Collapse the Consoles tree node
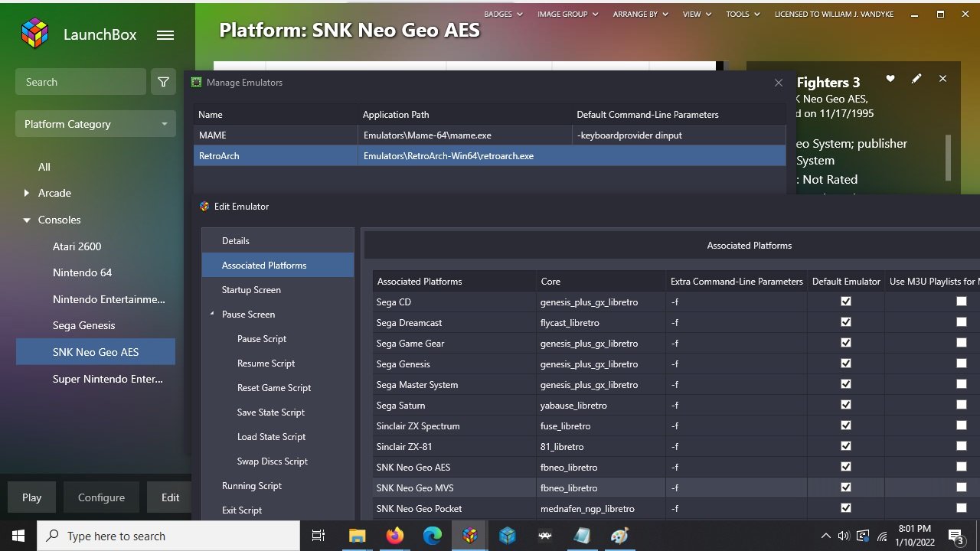 (x=27, y=220)
